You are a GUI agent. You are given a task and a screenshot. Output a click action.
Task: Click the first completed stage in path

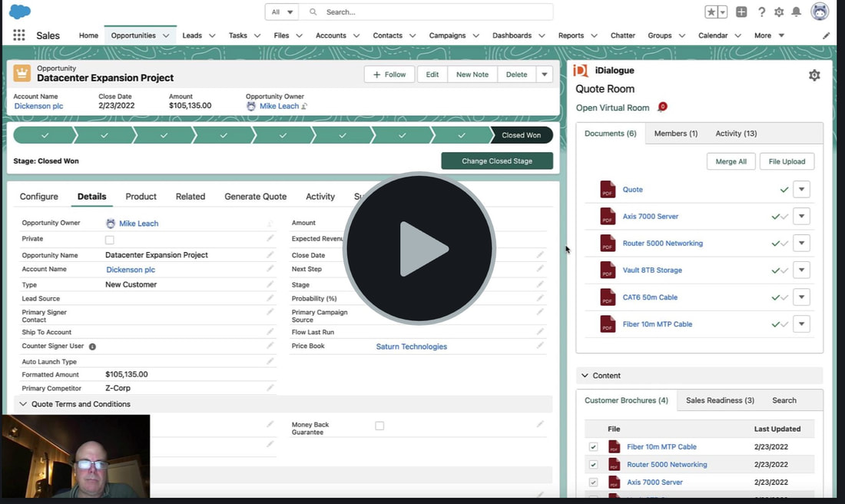coord(45,135)
